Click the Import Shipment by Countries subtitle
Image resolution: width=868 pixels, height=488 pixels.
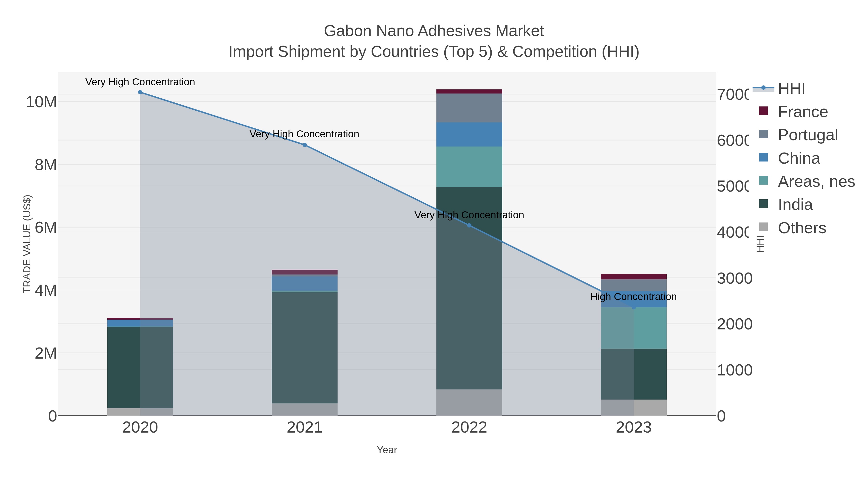point(434,52)
